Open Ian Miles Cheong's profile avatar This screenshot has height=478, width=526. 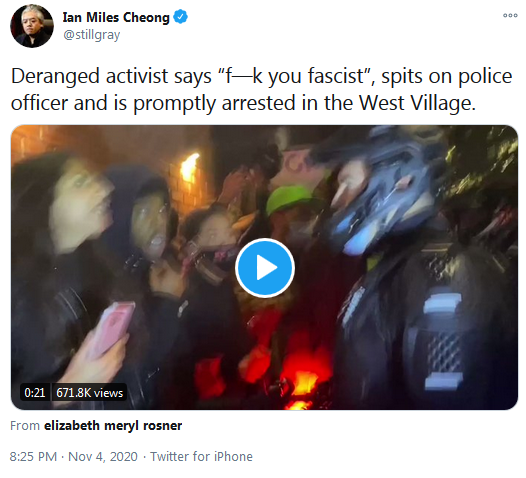pos(32,26)
